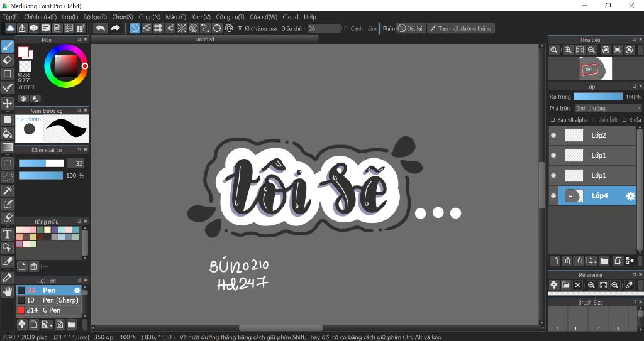Select the Hand tool
The image size is (644, 341).
tap(8, 291)
